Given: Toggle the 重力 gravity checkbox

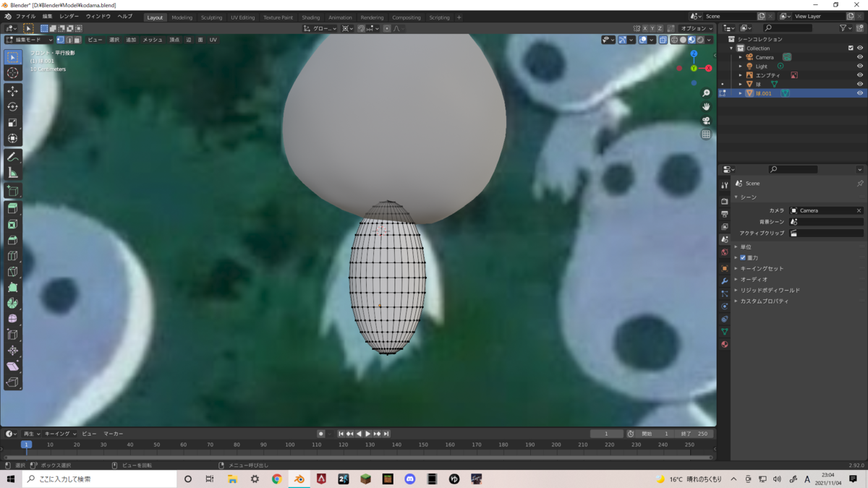Looking at the screenshot, I should point(743,257).
